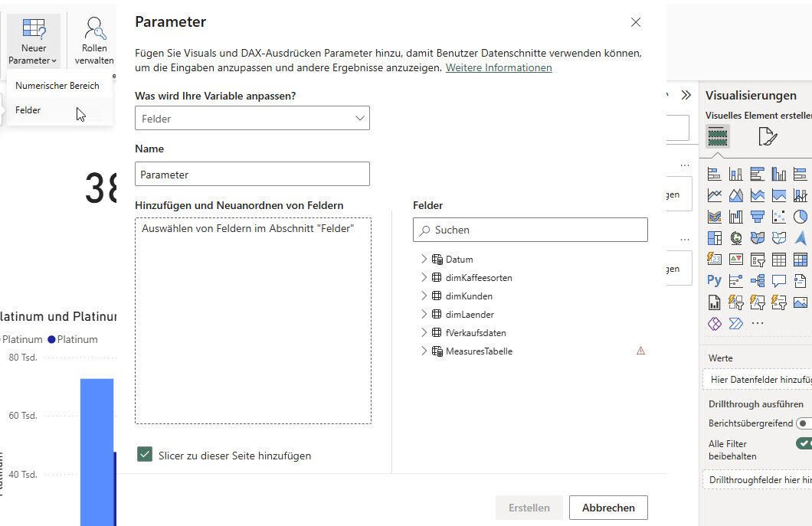Click Felder in Neuer Parameter menu
The image size is (812, 526).
(x=28, y=110)
